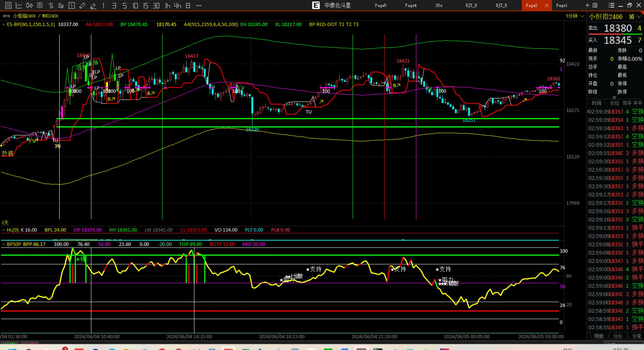This screenshot has width=644, height=350.
Task: Click the 2024/06/04 14:35:00 time axis label
Action: (x=189, y=336)
